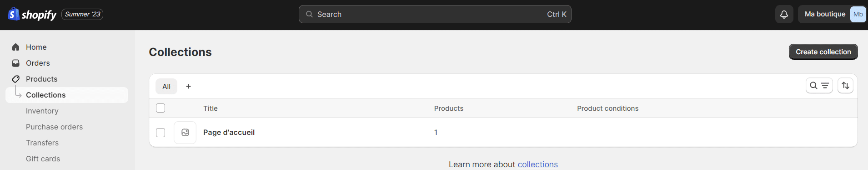Click the Products tag icon

[16, 79]
